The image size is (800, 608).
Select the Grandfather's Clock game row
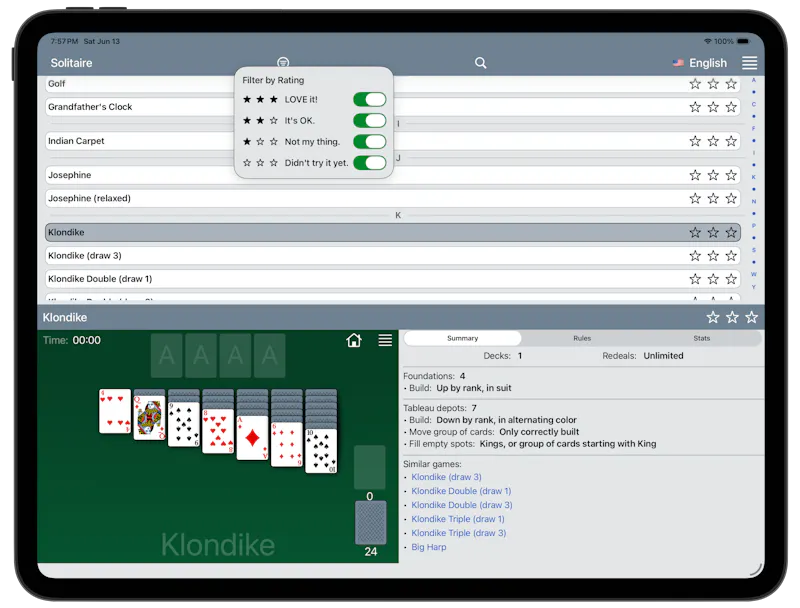[393, 107]
